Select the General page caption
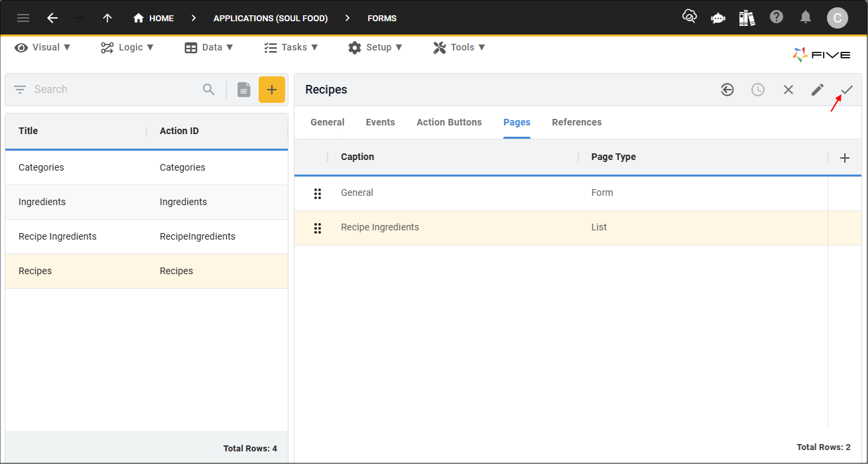868x464 pixels. coord(357,193)
